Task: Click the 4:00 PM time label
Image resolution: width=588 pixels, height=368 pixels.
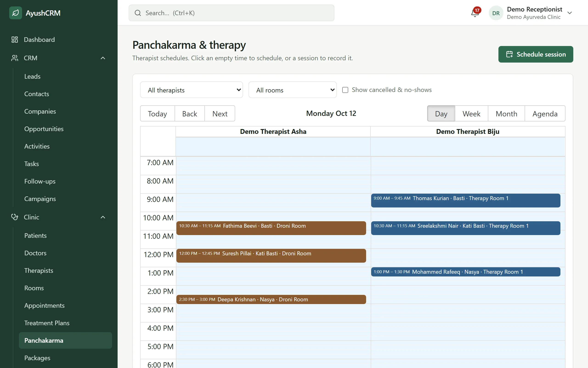Action: coord(160,328)
